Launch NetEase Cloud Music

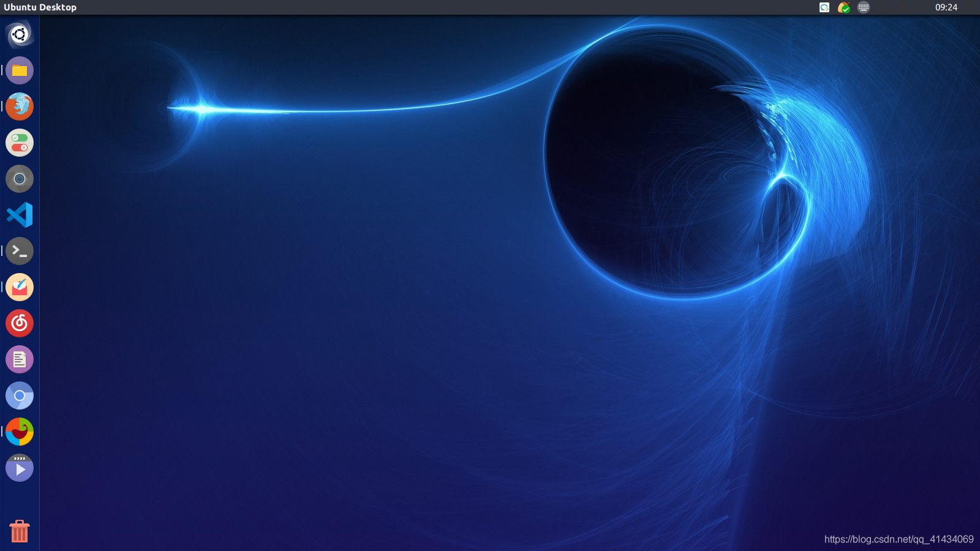pos(19,323)
